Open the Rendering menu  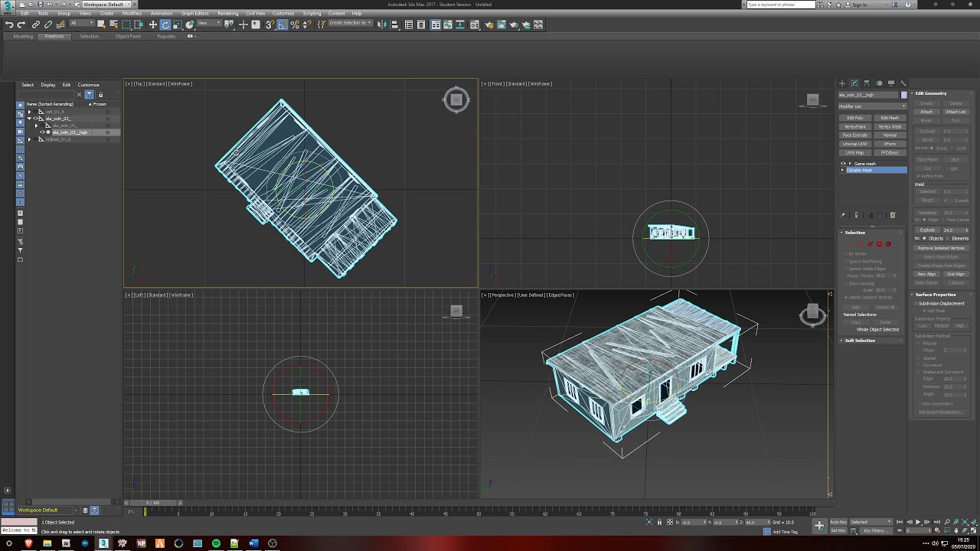pos(227,13)
